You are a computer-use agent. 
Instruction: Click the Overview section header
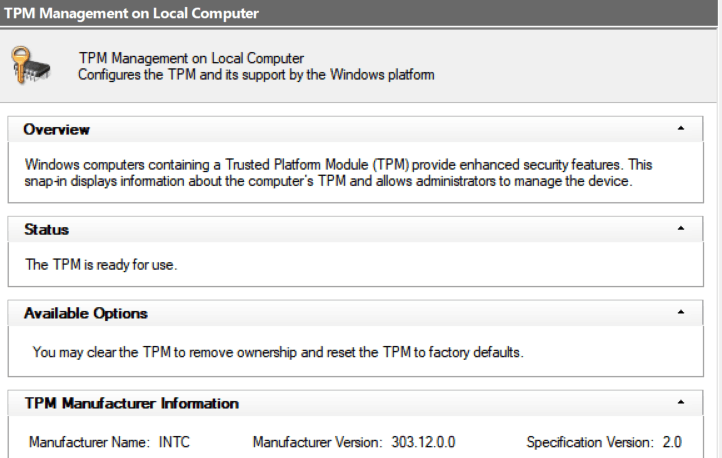click(x=355, y=129)
